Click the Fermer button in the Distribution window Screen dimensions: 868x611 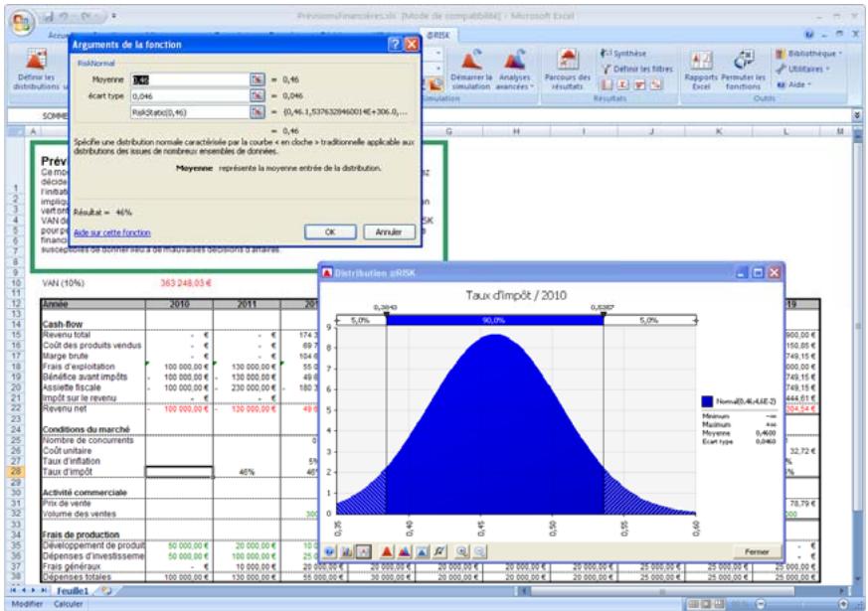750,551
